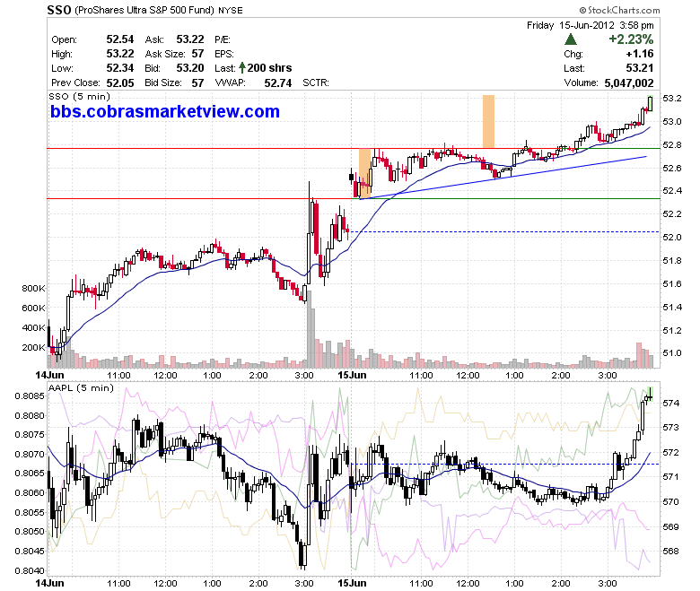Click the blue dashed previous close line at 52.05
Image resolution: width=700 pixels, height=591 pixels.
504,231
